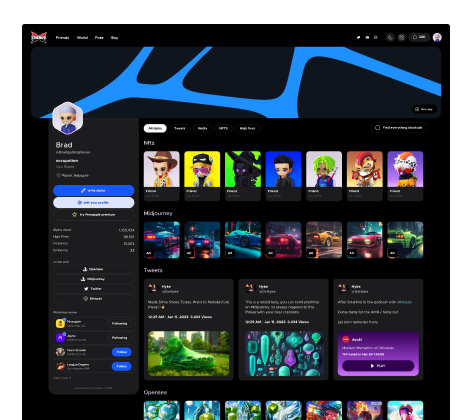Open the Friends menu item

(x=62, y=38)
